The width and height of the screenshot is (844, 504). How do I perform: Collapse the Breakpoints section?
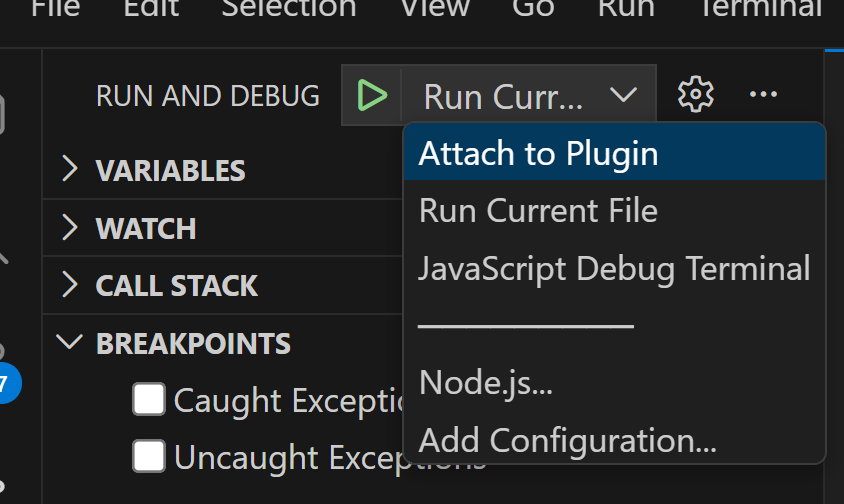click(x=192, y=344)
